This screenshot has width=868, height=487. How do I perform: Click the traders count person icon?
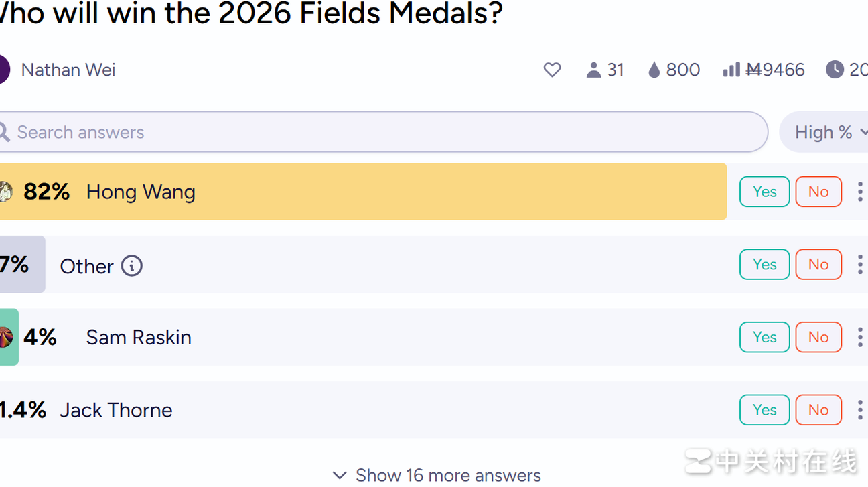pos(593,70)
